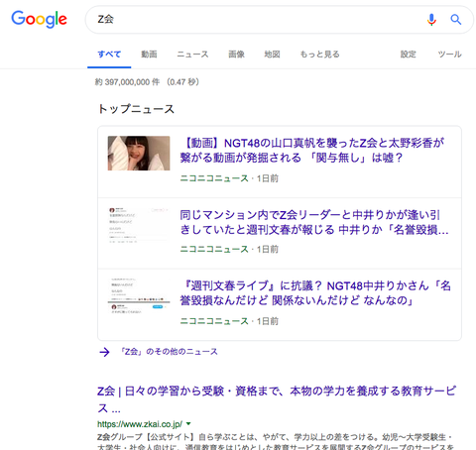Screen dimensions: 476x450
Task: Open the もっと見る more menu
Action: 319,55
